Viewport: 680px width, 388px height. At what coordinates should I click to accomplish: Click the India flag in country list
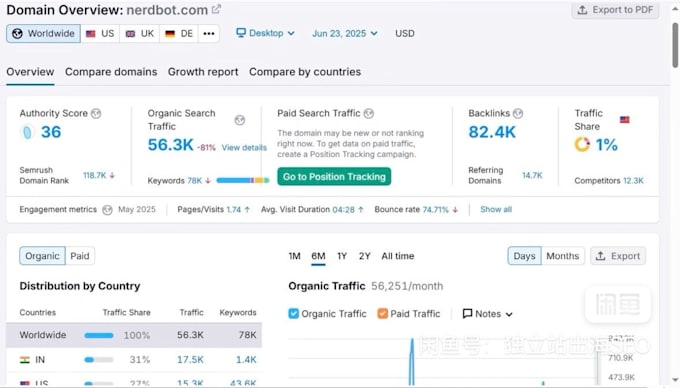coord(25,360)
